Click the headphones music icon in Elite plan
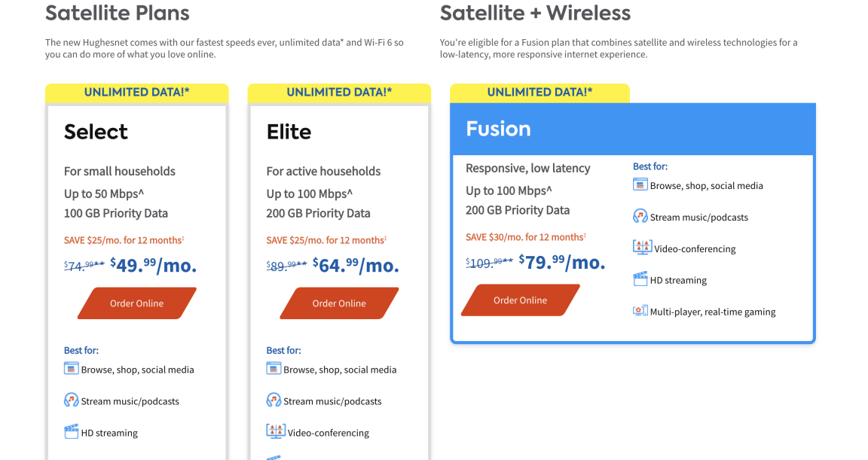 point(274,400)
